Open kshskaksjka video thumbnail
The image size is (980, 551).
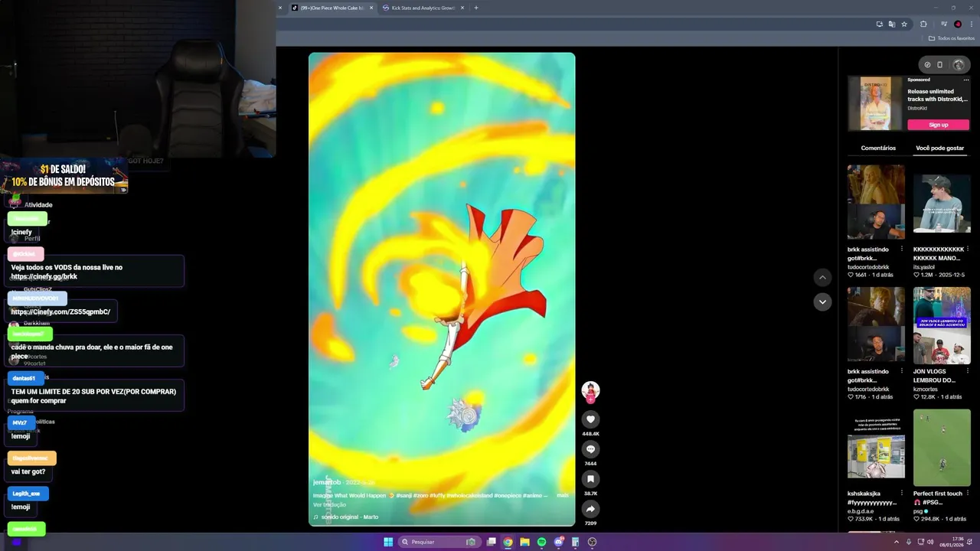pyautogui.click(x=876, y=448)
